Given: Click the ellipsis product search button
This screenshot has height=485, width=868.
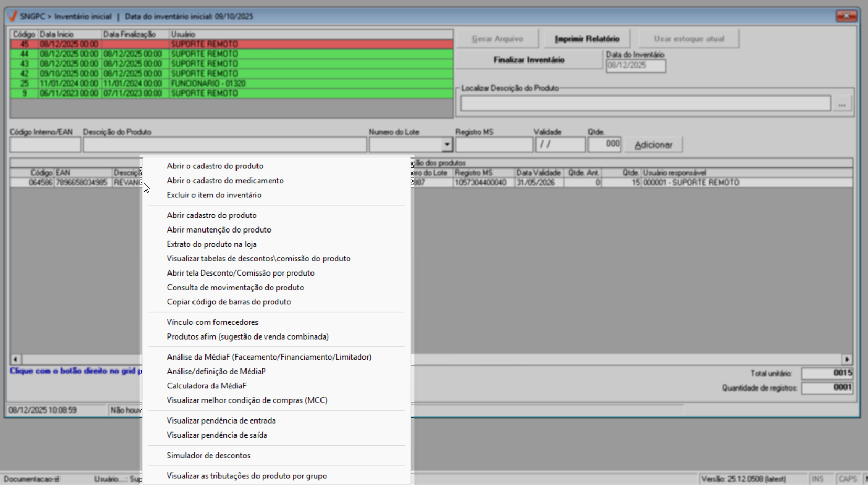Looking at the screenshot, I should [x=842, y=104].
